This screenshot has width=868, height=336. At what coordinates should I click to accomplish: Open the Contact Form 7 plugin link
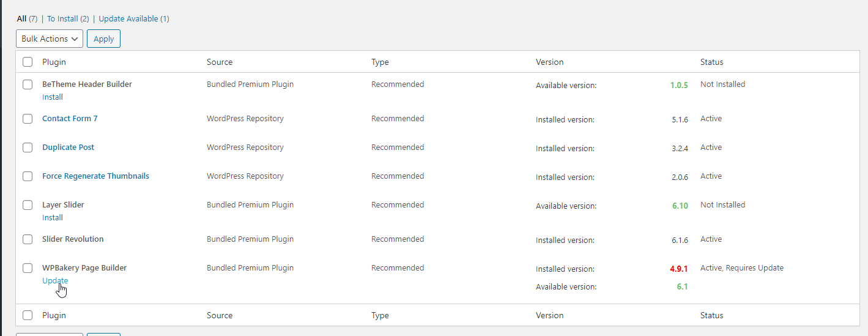click(70, 118)
